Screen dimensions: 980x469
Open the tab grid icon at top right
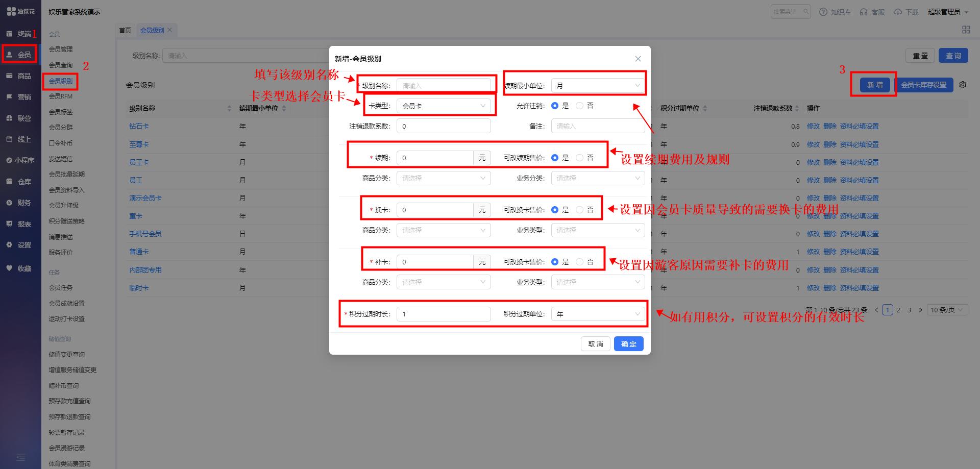click(966, 30)
